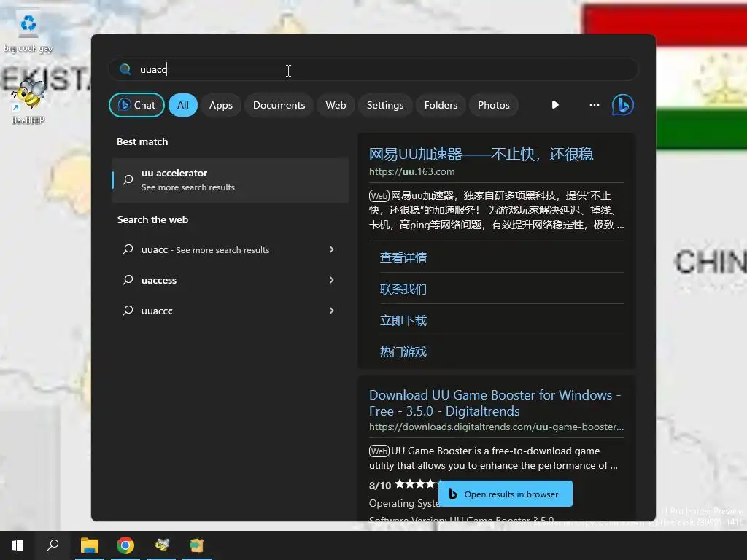The image size is (747, 560).
Task: Select uuacc - See more search results
Action: click(x=230, y=249)
